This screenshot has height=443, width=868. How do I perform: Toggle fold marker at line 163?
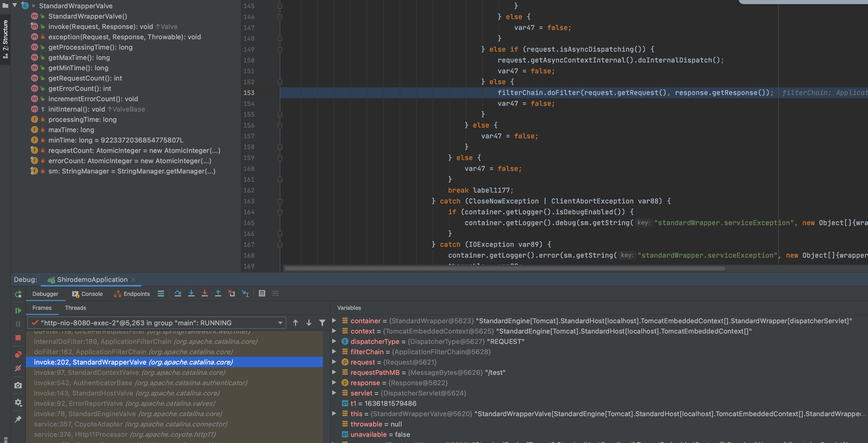click(x=280, y=201)
